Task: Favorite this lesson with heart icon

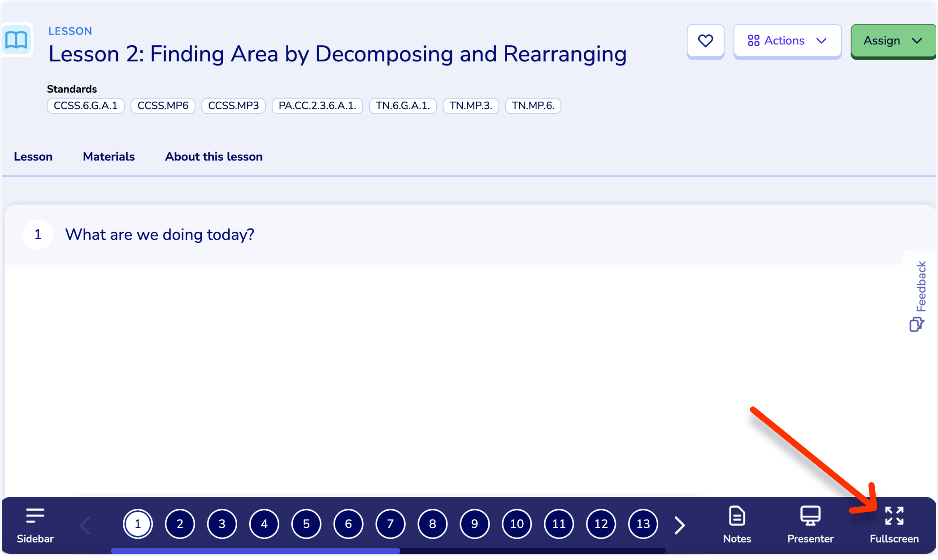Action: tap(705, 41)
